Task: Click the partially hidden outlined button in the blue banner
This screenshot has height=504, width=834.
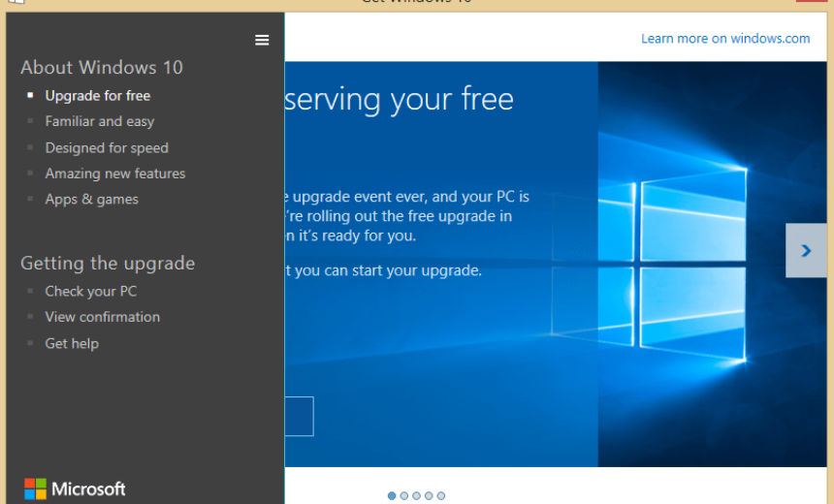Action: [x=299, y=416]
